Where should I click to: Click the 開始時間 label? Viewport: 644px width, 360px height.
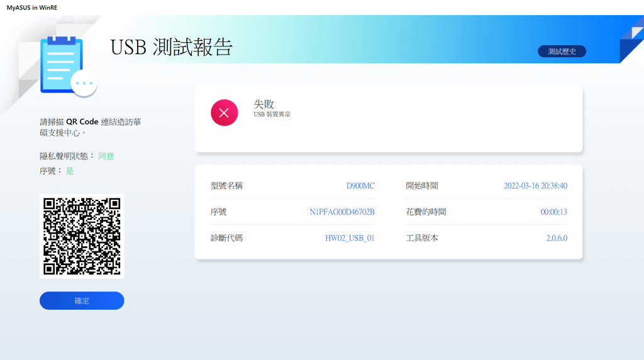coord(422,185)
